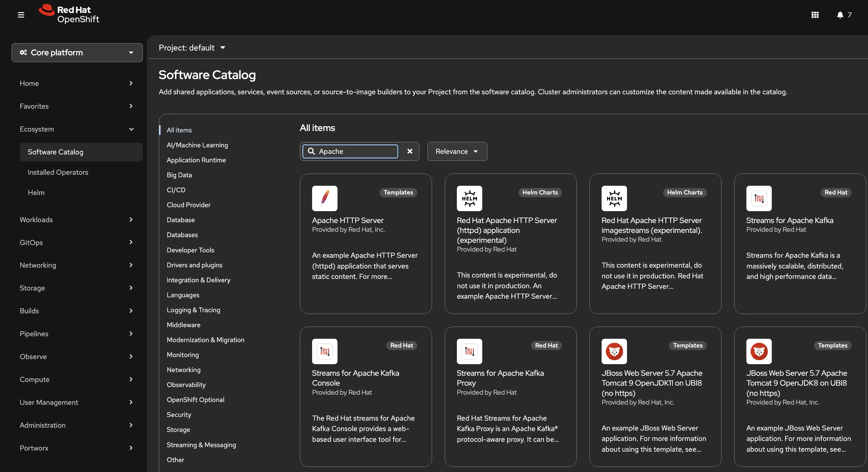Screen dimensions: 868x472
Task: Open the application launcher grid icon
Action: click(815, 14)
